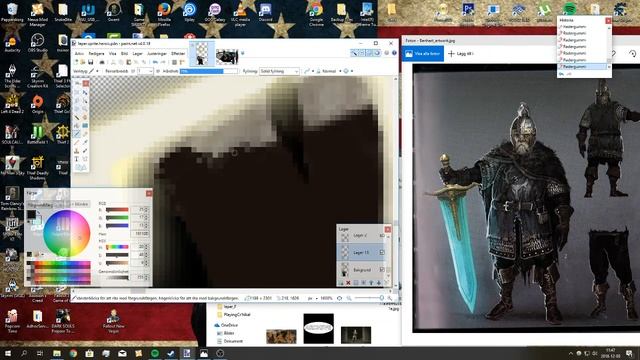The height and width of the screenshot is (360, 640).
Task: Click the Undo arrow in paint.net toolbar
Action: (155, 62)
